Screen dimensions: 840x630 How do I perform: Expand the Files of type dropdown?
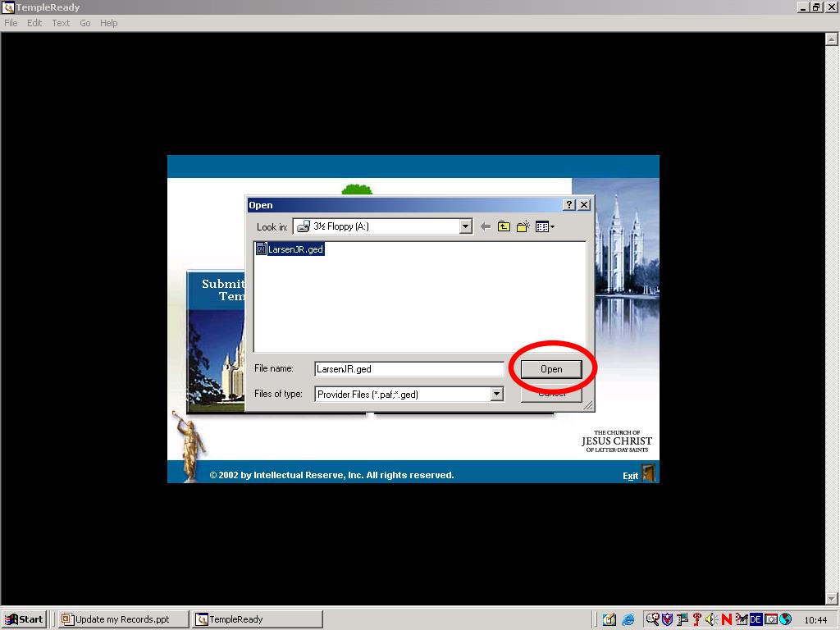coord(496,395)
